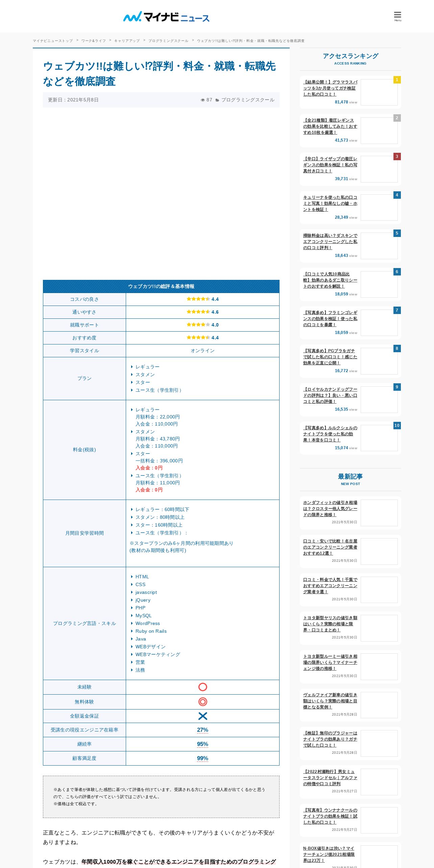This screenshot has width=434, height=868.
Task: Click the folder icon beside プログラミングスクール category
Action: [x=217, y=100]
